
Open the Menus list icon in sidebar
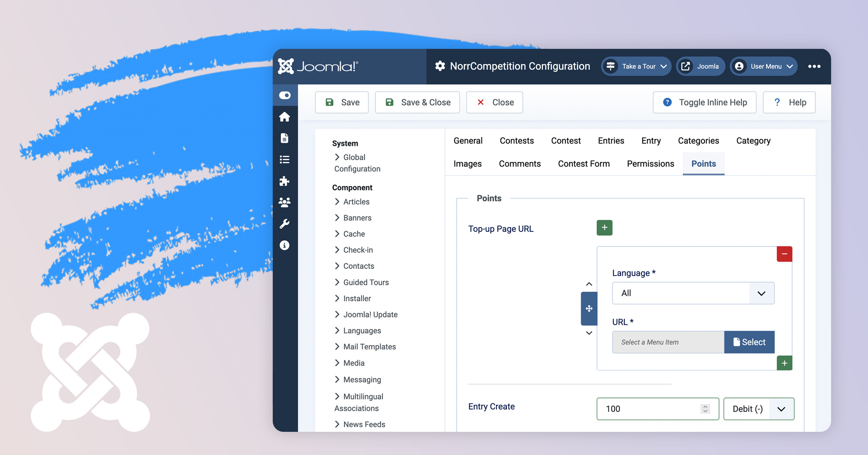285,159
